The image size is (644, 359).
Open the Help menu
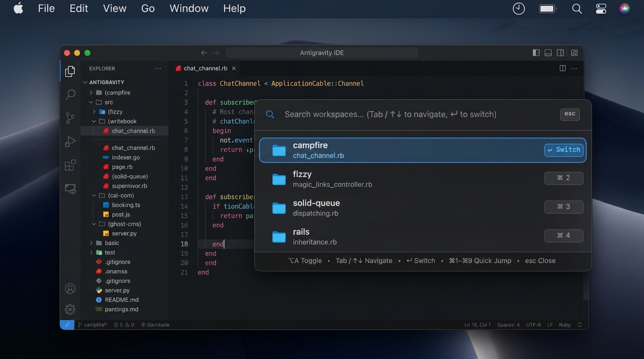pos(234,8)
